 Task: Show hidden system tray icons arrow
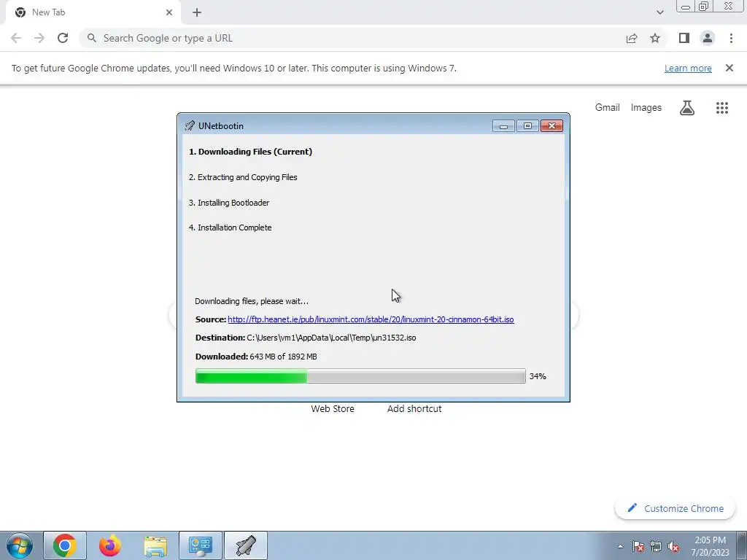coord(620,546)
